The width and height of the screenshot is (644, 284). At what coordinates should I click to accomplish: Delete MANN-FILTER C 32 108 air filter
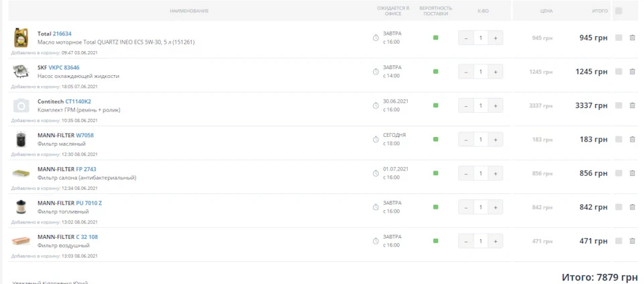(x=632, y=241)
